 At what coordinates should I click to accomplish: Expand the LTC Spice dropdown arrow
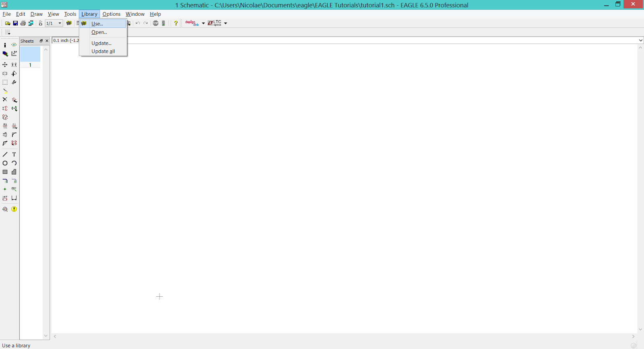point(225,23)
